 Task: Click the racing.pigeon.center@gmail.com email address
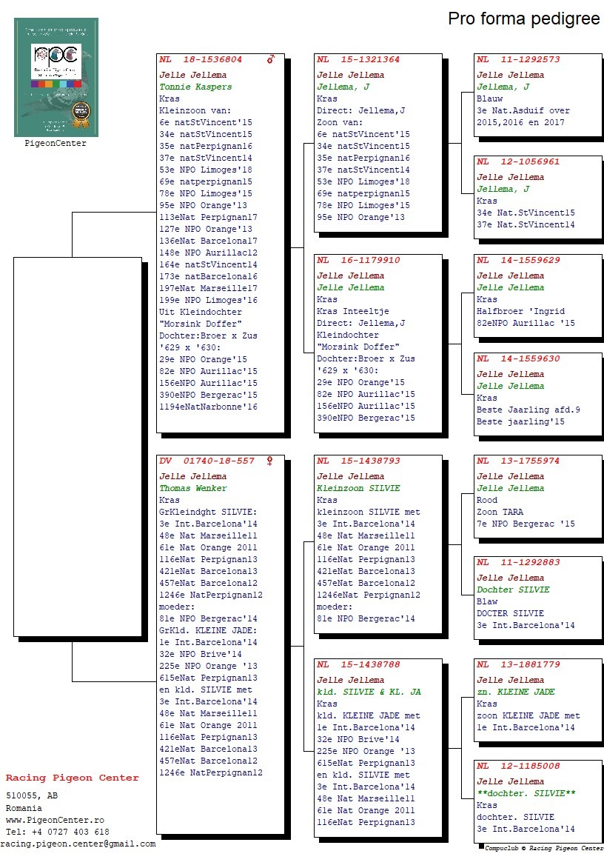[x=78, y=844]
